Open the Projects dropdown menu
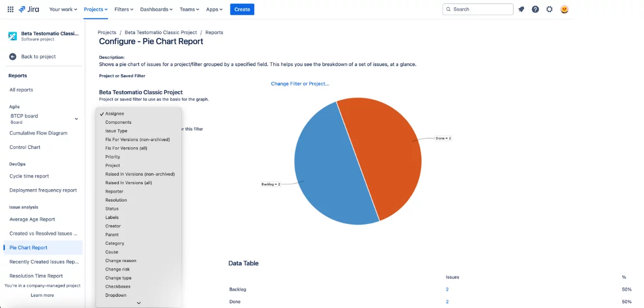The height and width of the screenshot is (308, 644). [x=96, y=9]
